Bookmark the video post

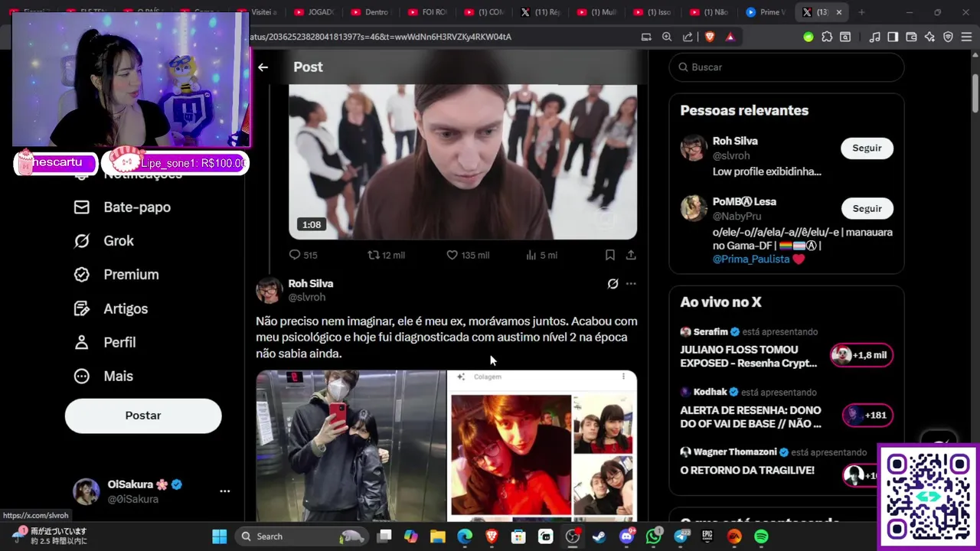pos(610,255)
